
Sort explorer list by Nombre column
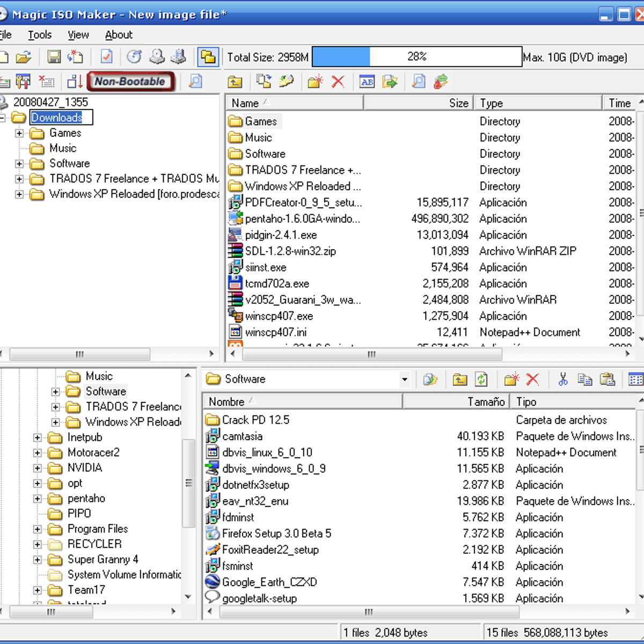[x=303, y=401]
